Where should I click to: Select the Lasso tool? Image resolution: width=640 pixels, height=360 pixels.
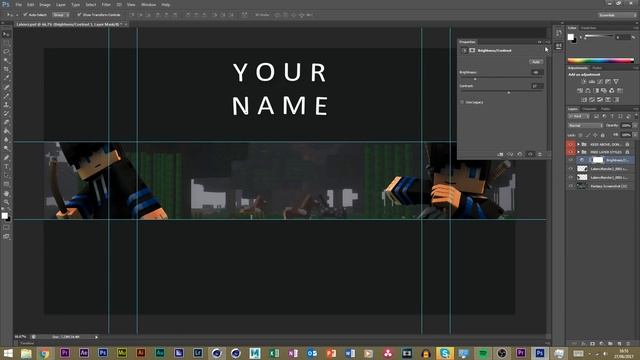(6, 52)
